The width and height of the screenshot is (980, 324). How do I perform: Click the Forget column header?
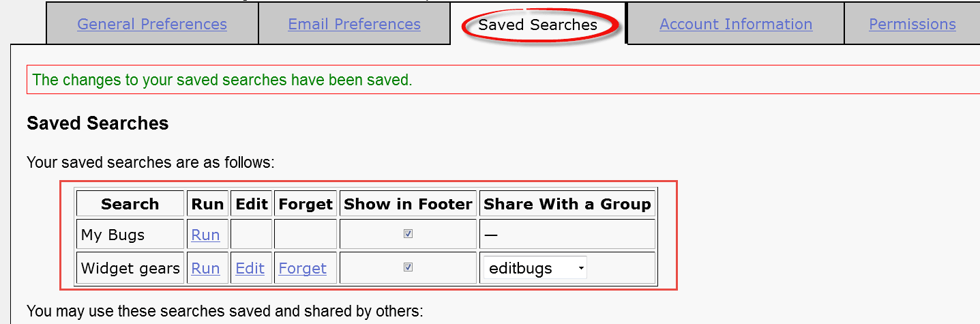pyautogui.click(x=306, y=204)
